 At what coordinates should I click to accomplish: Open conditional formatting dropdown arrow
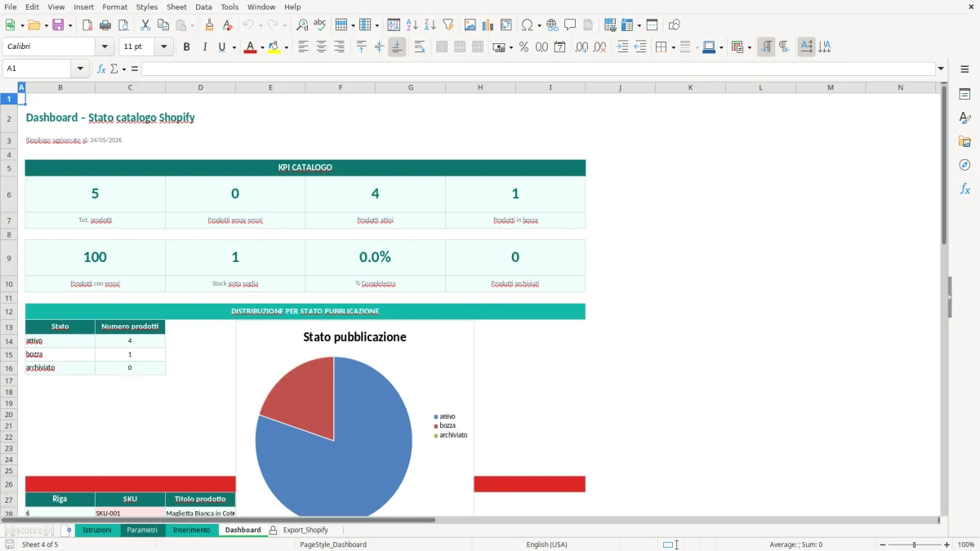[749, 47]
